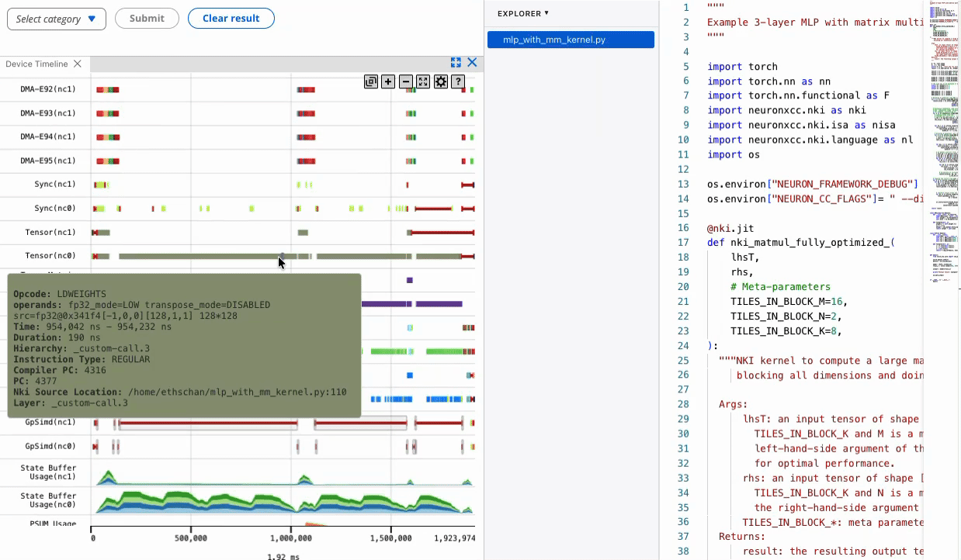Click the Submit button
This screenshot has height=560, width=961.
pos(147,19)
